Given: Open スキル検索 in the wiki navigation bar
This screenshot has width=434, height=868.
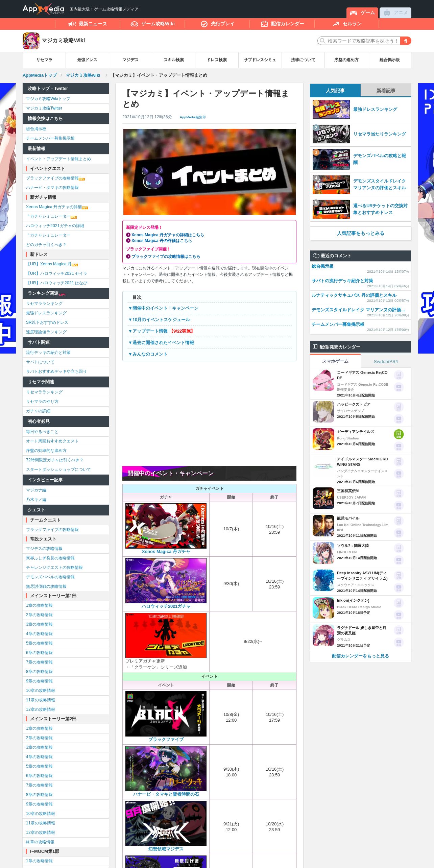Looking at the screenshot, I should pos(174,60).
